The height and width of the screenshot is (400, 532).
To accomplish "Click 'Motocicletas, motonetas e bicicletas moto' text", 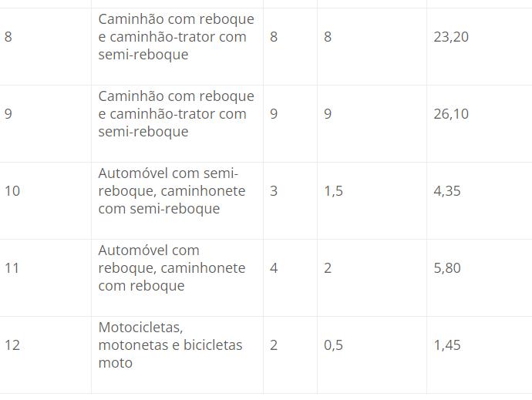I will (170, 345).
